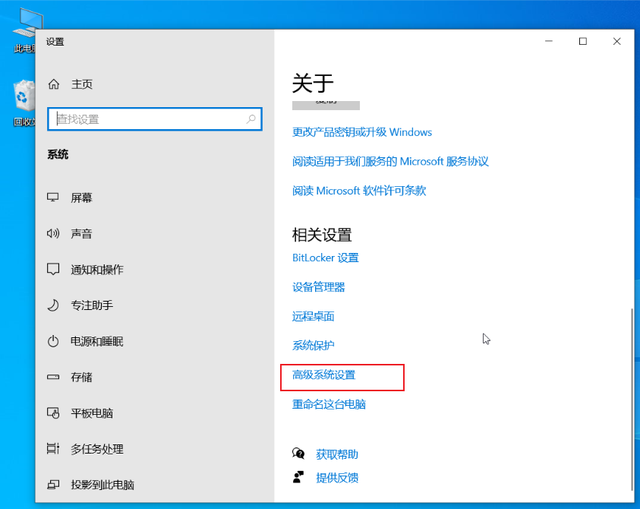640x509 pixels.
Task: Select the moon icon beside 专注助手
Action: tap(53, 305)
